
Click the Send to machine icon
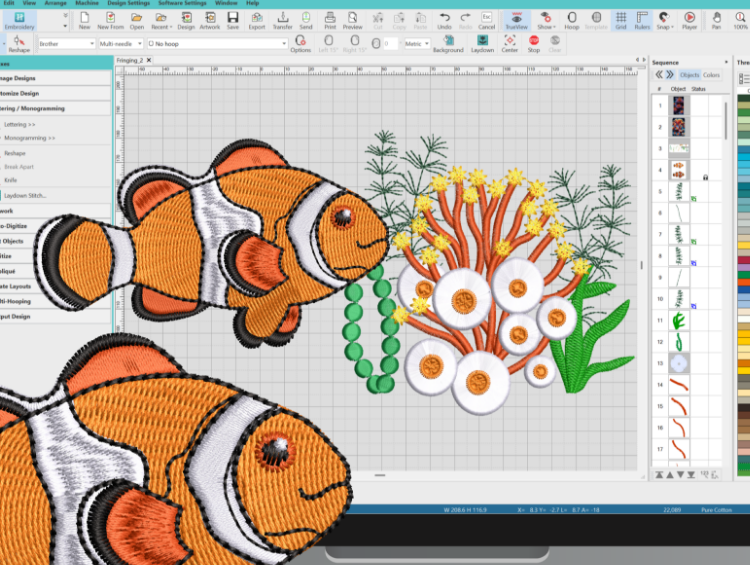coord(306,21)
